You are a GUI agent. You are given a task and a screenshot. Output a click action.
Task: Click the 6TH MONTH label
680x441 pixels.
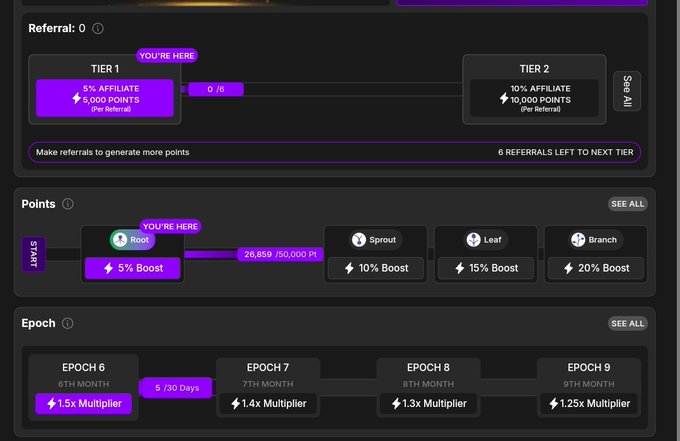click(83, 384)
